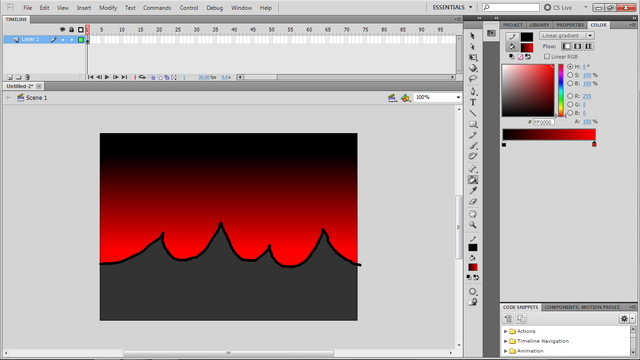
Task: Expand the Animation snippets folder
Action: pyautogui.click(x=506, y=351)
